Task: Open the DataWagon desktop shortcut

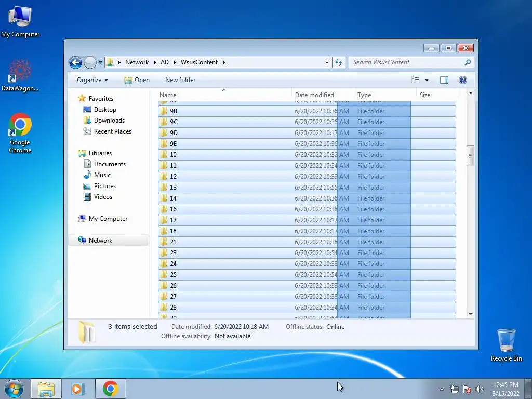Action: (x=20, y=75)
